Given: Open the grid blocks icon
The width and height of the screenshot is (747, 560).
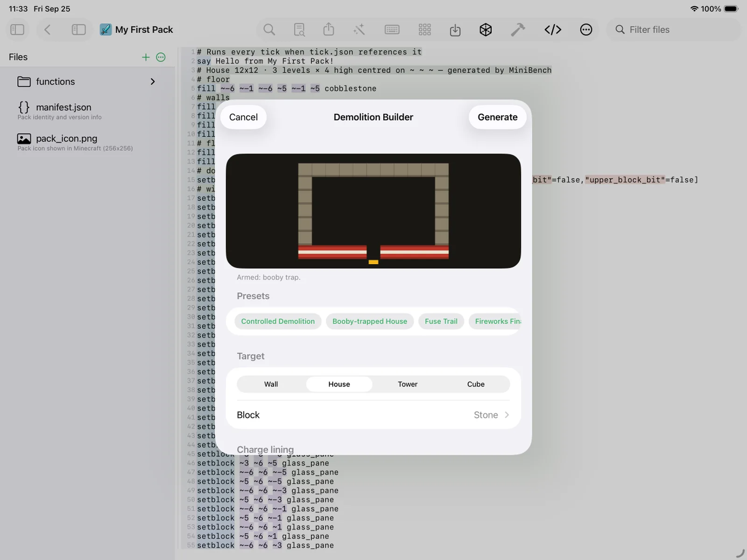Looking at the screenshot, I should [424, 29].
